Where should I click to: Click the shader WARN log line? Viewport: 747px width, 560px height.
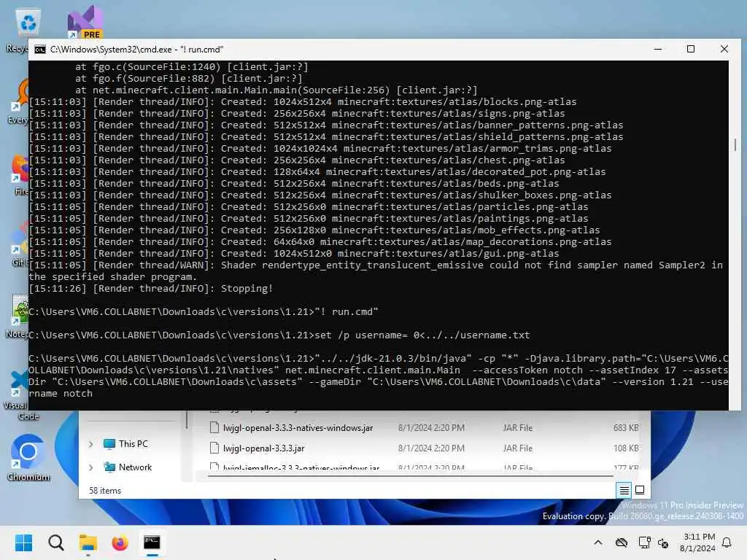376,271
